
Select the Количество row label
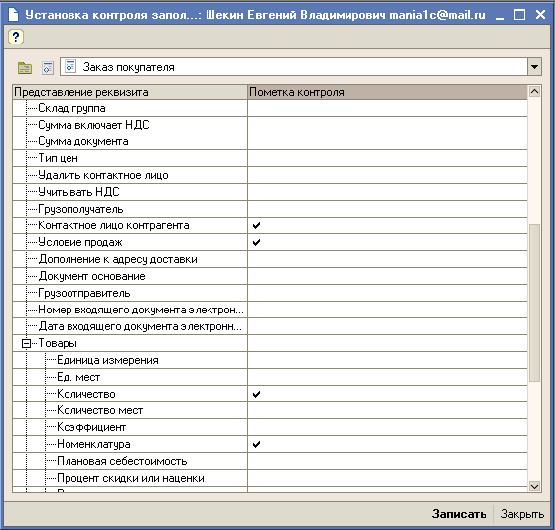86,394
